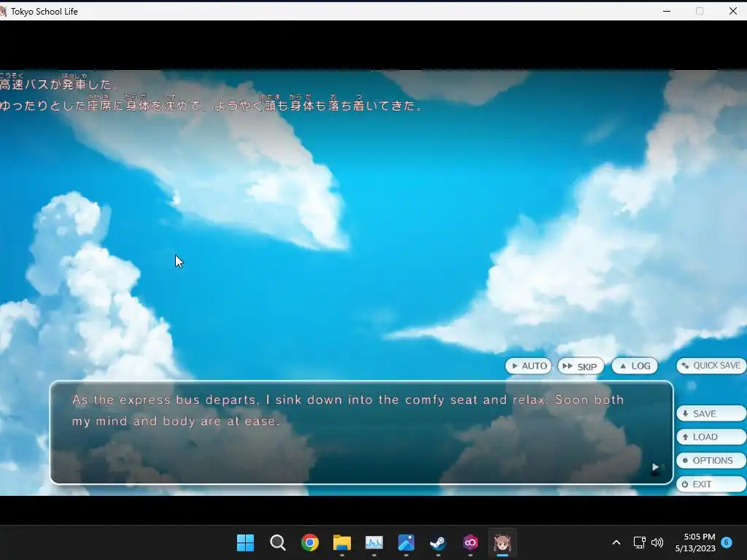Image resolution: width=747 pixels, height=560 pixels.
Task: Open Windows Search in the taskbar
Action: (x=278, y=542)
